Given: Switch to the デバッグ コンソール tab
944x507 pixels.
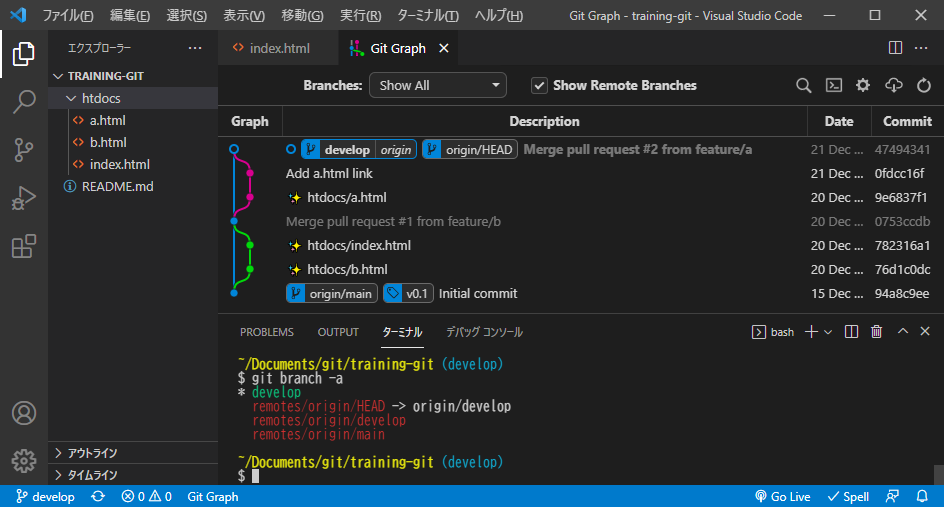Looking at the screenshot, I should [484, 332].
